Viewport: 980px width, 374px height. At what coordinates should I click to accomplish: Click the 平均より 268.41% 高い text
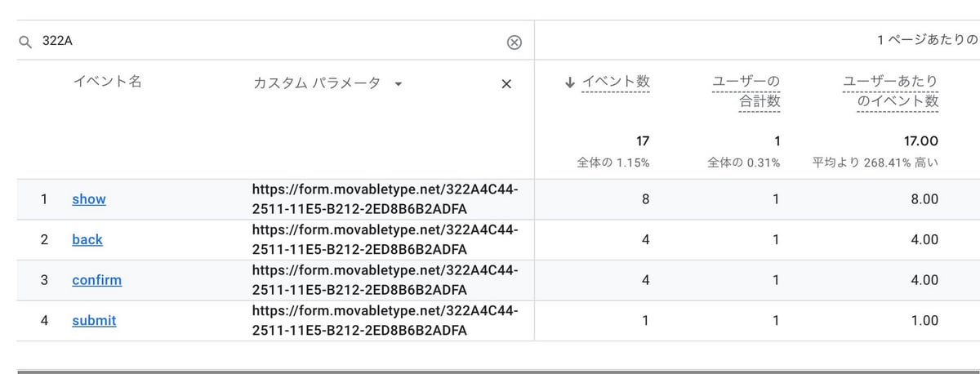[875, 163]
